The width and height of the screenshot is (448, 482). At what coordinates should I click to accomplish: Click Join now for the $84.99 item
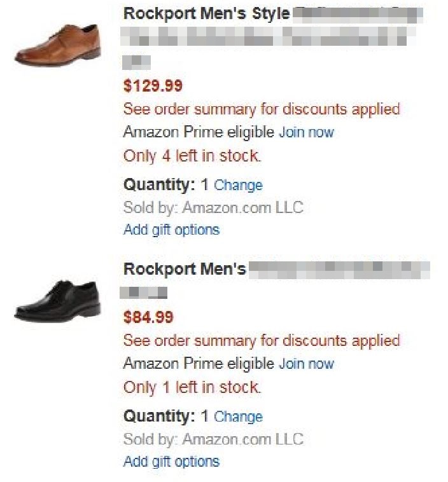click(306, 364)
